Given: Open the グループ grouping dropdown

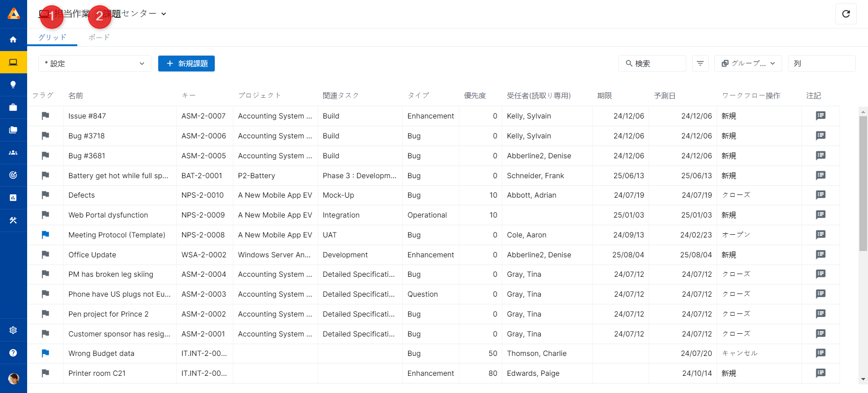Looking at the screenshot, I should tap(748, 64).
